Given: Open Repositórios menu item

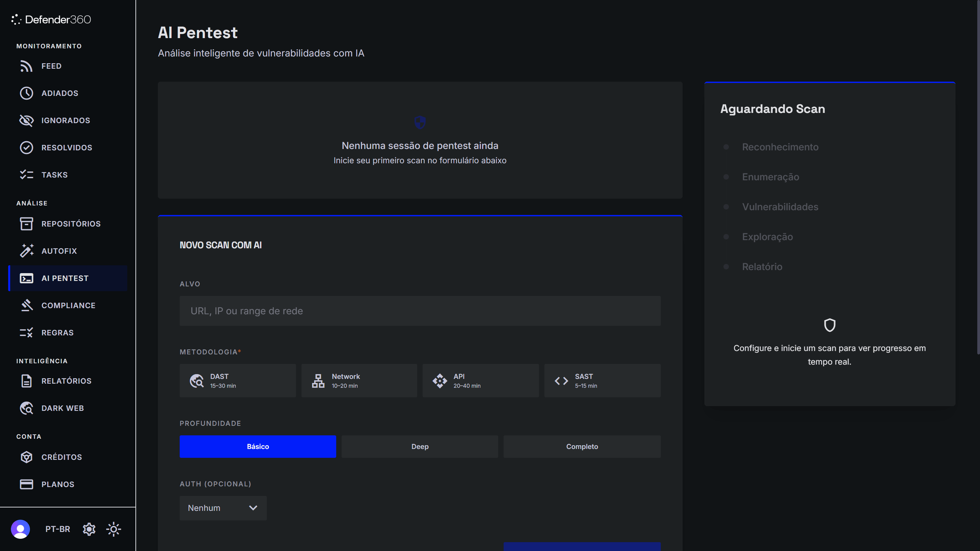Looking at the screenshot, I should (x=68, y=223).
